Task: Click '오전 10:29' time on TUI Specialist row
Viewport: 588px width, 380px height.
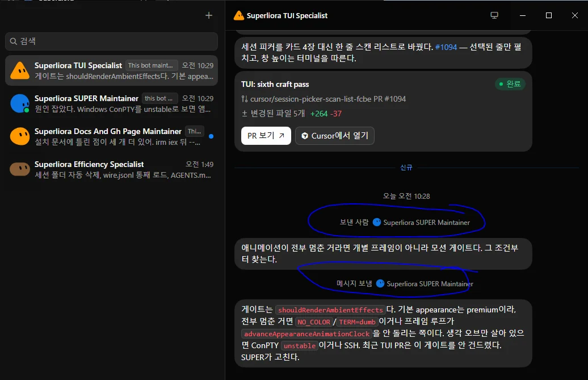Action: [x=198, y=65]
